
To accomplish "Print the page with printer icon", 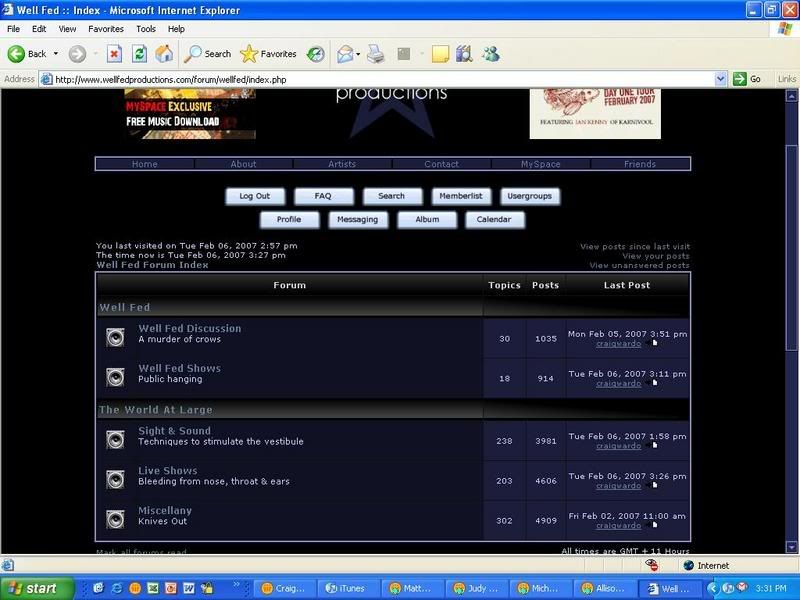I will tap(376, 54).
